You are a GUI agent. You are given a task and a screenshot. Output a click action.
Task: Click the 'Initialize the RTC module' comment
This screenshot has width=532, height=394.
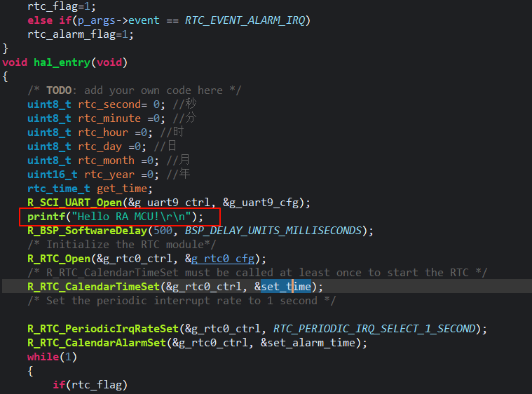122,245
